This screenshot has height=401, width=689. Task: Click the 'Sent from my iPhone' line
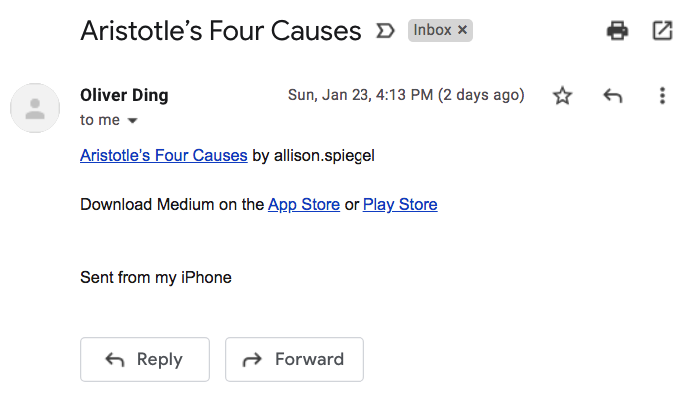(155, 277)
